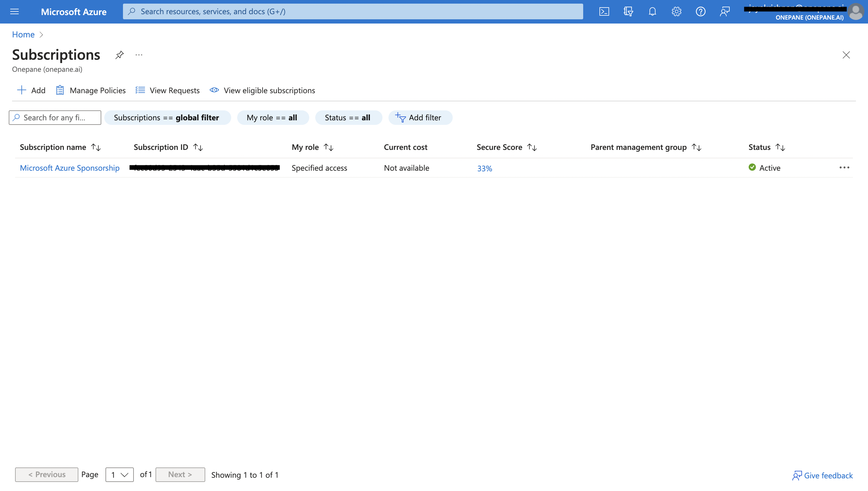Sort by Subscription name column
Image resolution: width=868 pixels, height=491 pixels.
coord(60,147)
